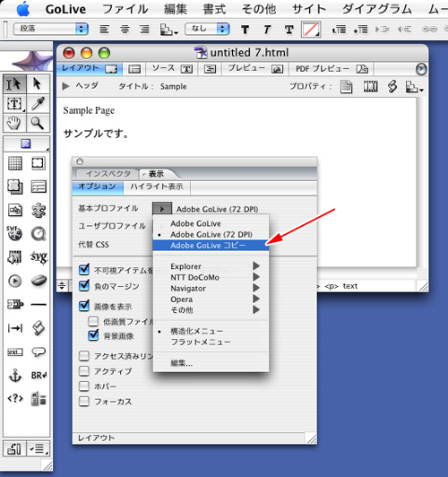Image resolution: width=448 pixels, height=477 pixels.
Task: Expand the Opera submenu
Action: (211, 299)
